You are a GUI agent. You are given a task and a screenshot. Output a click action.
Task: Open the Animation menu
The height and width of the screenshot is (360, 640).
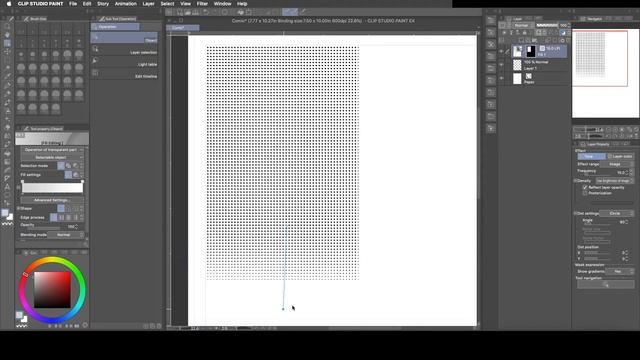tap(126, 4)
